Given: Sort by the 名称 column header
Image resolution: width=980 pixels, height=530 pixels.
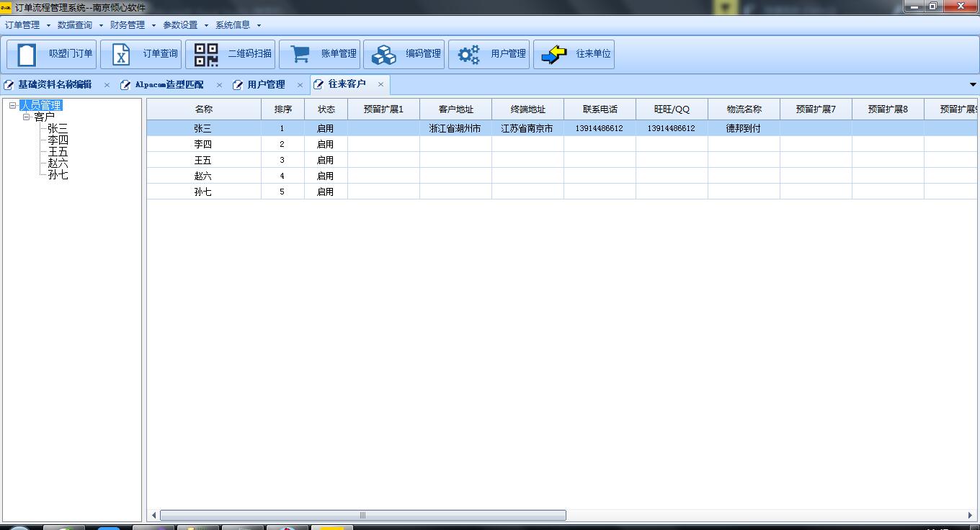Looking at the screenshot, I should point(204,109).
